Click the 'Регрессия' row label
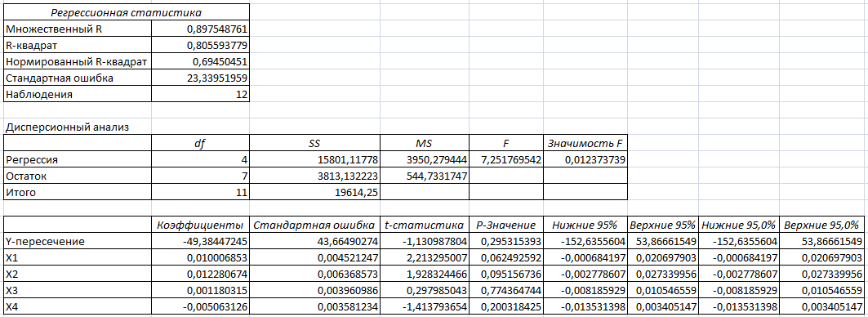The height and width of the screenshot is (317, 868). tap(77, 159)
